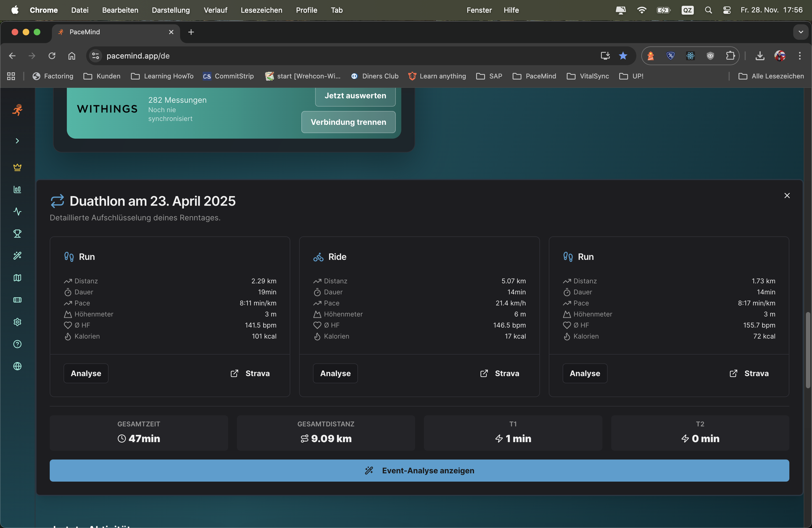Close the Duathlon detail panel

tap(787, 196)
